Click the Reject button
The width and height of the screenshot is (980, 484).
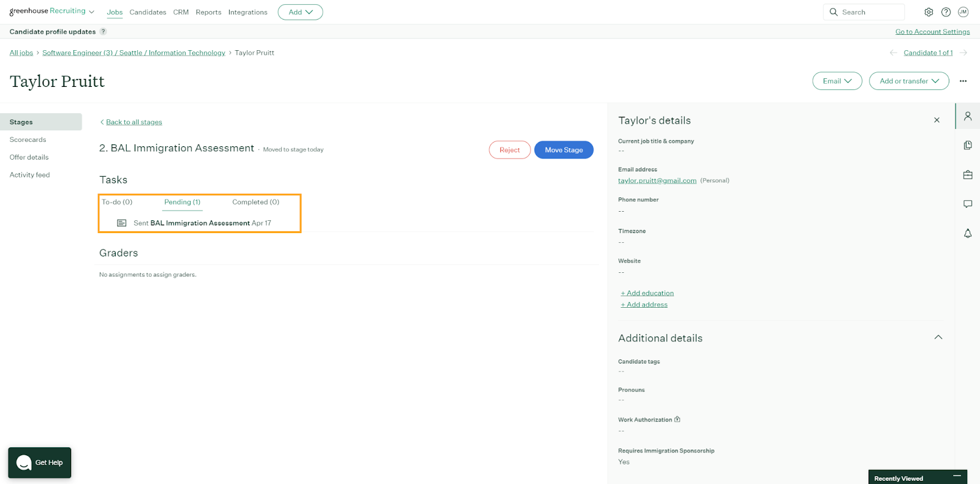[510, 150]
